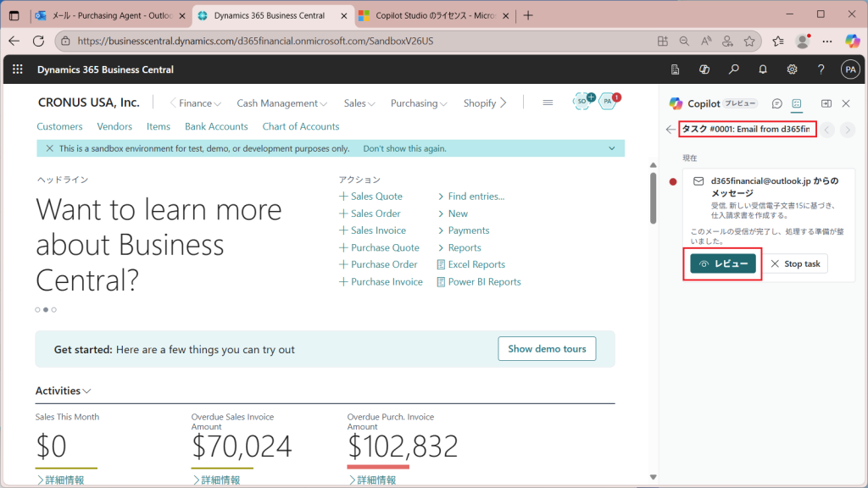Open the Shopify menu
Image resolution: width=868 pixels, height=488 pixels.
[480, 103]
